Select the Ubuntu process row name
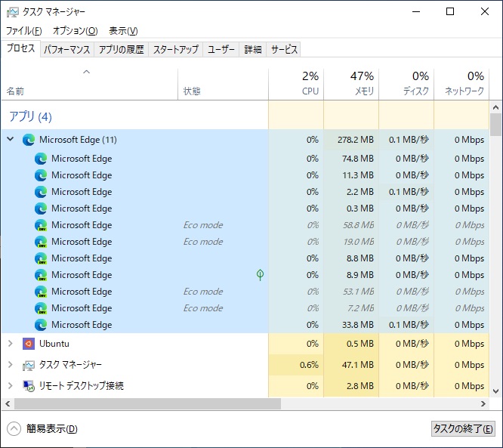This screenshot has height=448, width=503. pos(54,344)
